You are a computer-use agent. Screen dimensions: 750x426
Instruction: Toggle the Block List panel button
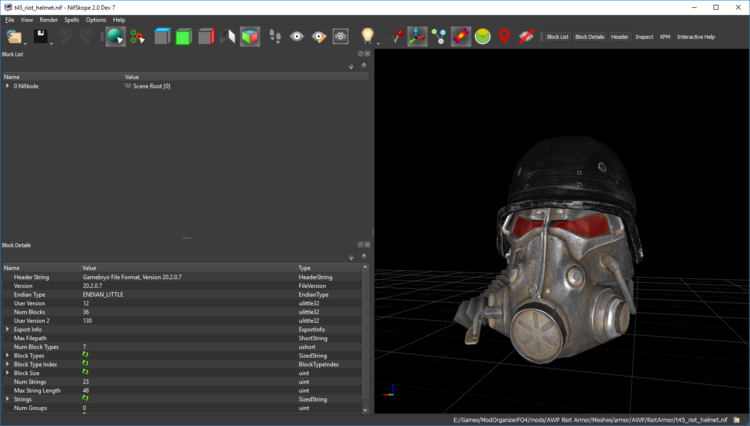[x=557, y=37]
